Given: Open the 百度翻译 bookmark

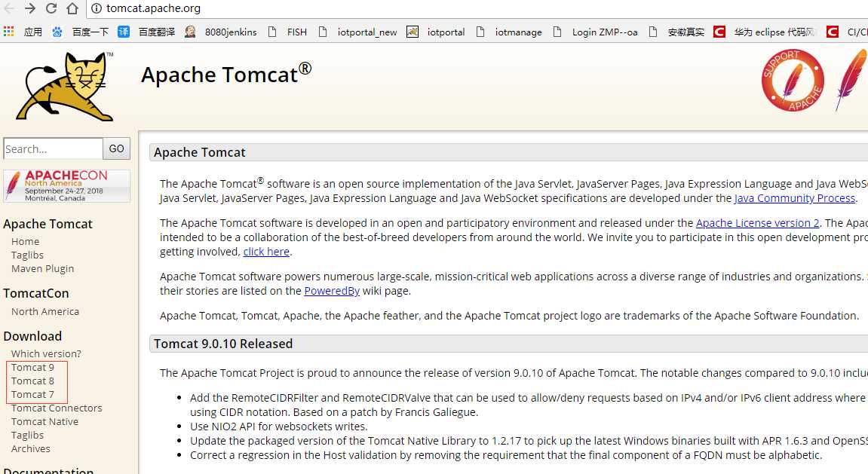Looking at the screenshot, I should coord(147,32).
